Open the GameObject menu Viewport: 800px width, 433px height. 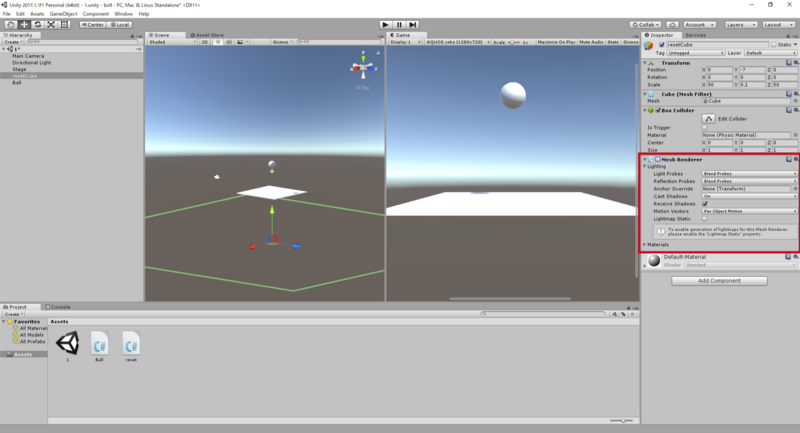pos(63,14)
